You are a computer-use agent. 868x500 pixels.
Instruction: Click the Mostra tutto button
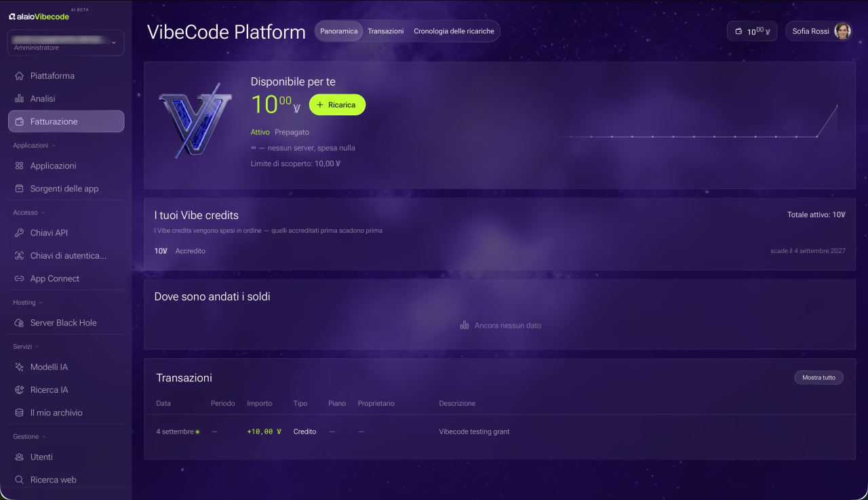click(818, 377)
